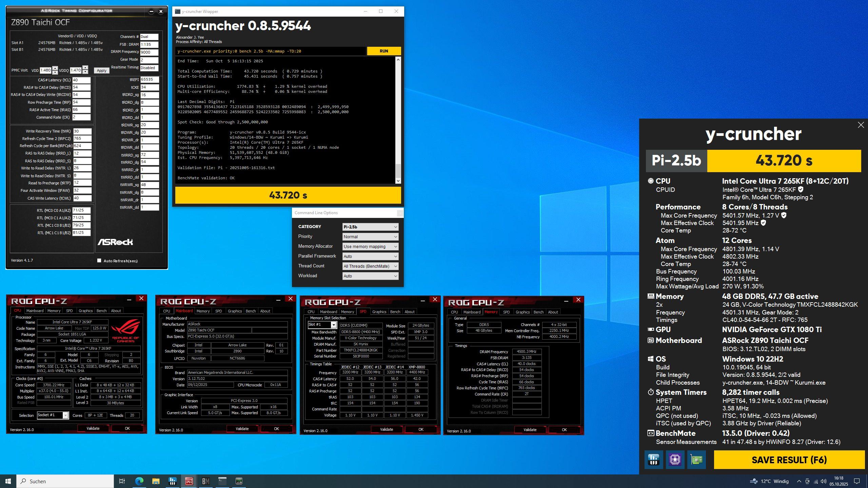The width and height of the screenshot is (868, 488).
Task: Switch to Bench tab in CPU window
Action: 101,311
